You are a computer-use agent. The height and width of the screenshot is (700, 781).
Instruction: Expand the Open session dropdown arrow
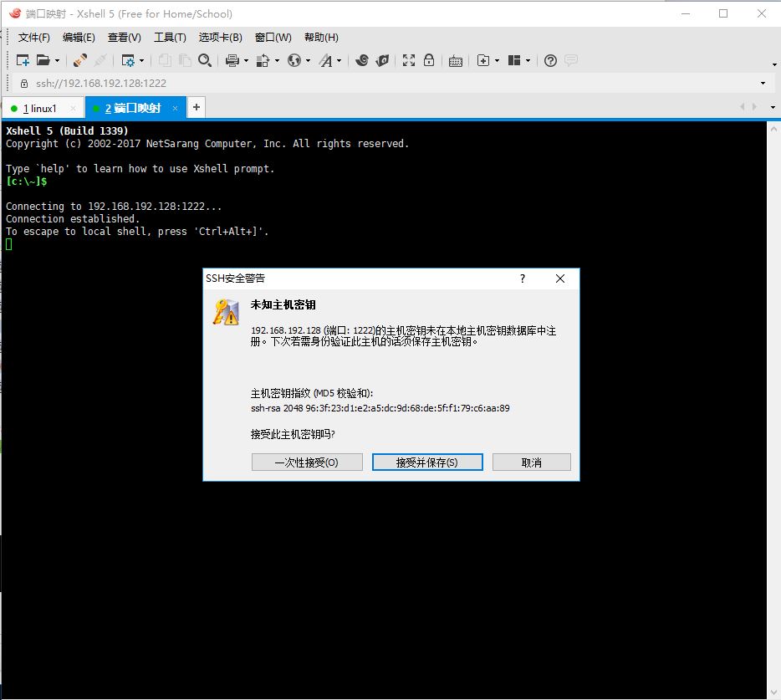[57, 61]
